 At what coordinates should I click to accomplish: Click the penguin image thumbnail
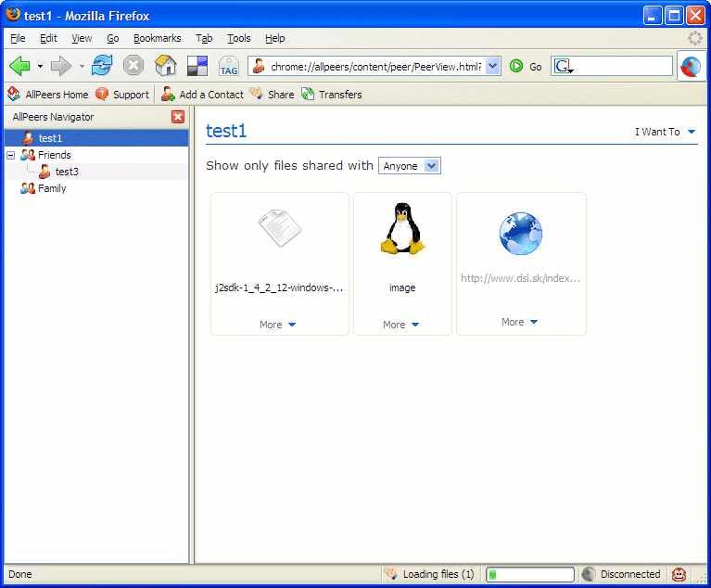click(402, 229)
